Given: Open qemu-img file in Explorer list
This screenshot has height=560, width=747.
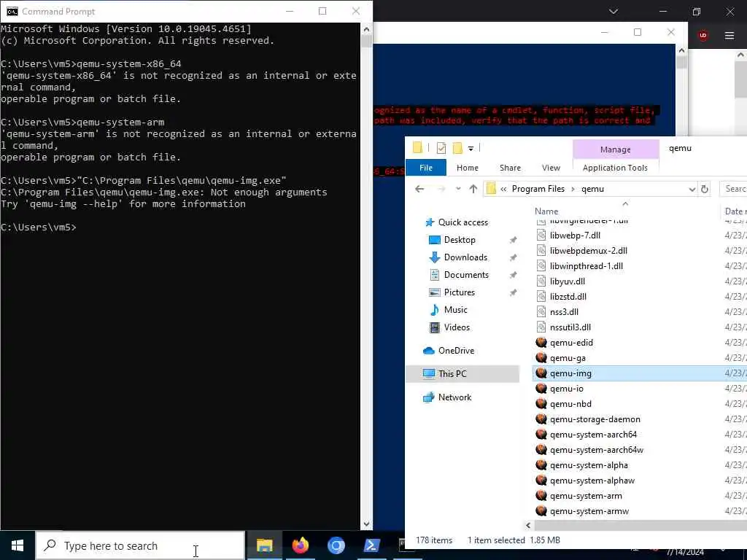Looking at the screenshot, I should (x=570, y=373).
